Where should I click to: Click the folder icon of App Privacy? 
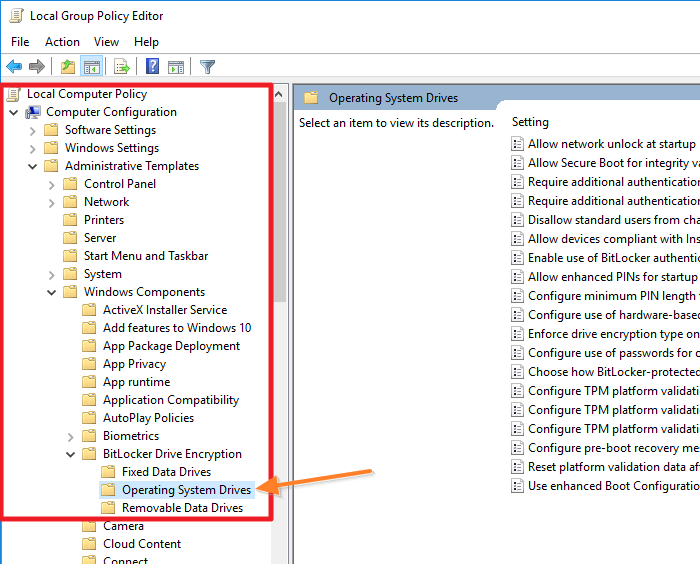89,364
